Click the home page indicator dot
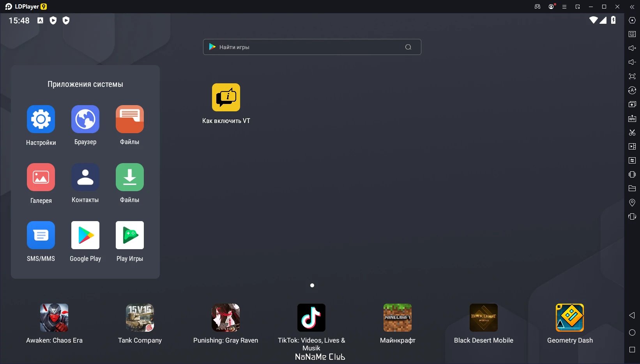This screenshot has width=640, height=364. (312, 285)
